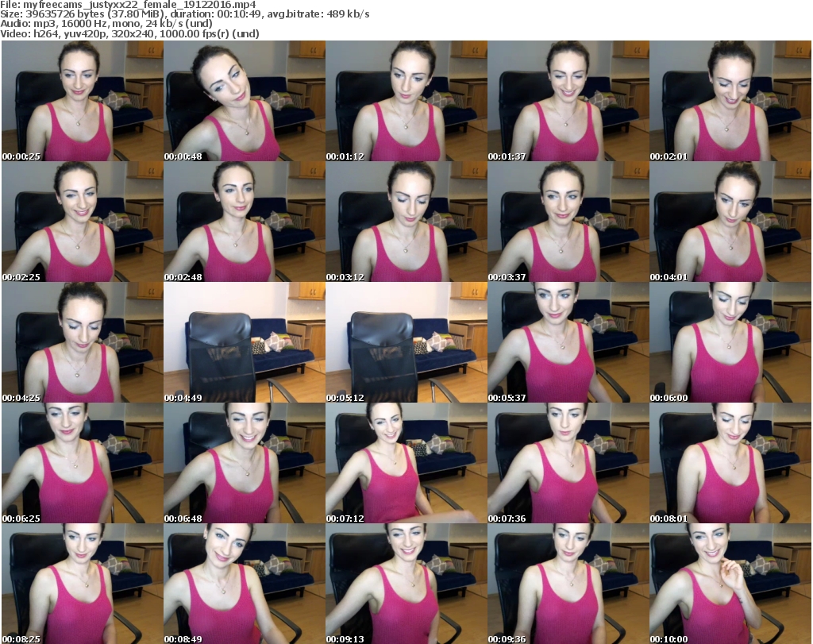Pick the thumbnail stamped 00:02:01
Screen dimensions: 813x644
(x=730, y=101)
